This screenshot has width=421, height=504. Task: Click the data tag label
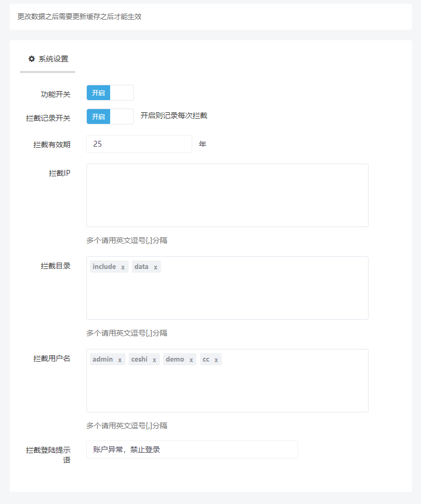pos(141,267)
